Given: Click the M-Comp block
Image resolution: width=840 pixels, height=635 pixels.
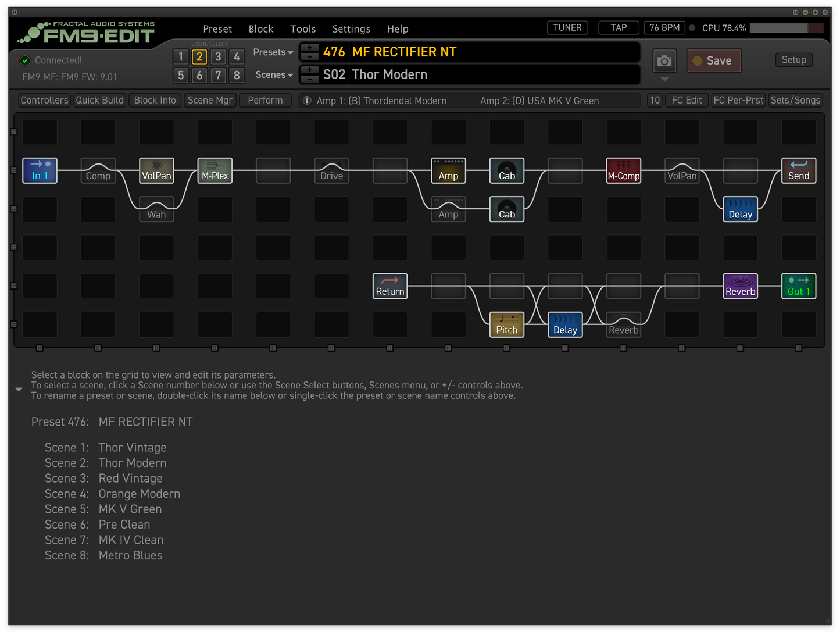Looking at the screenshot, I should (x=623, y=170).
